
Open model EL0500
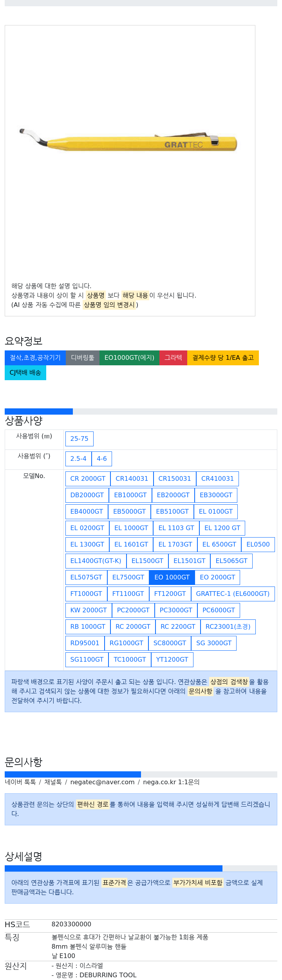tap(258, 545)
